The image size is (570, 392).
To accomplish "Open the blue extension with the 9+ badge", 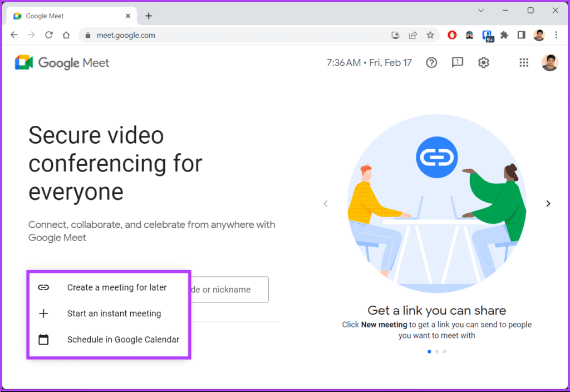I will point(488,36).
